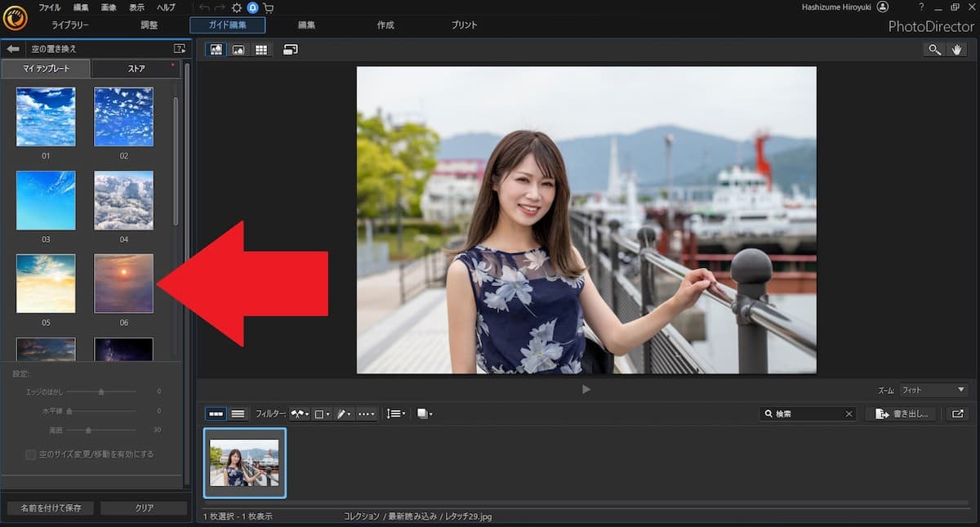Go back from the 空の置き換え panel
Image resolution: width=980 pixels, height=527 pixels.
(13, 49)
